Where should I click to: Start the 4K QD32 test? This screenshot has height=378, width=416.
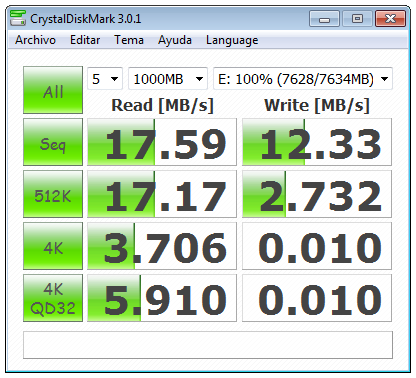(53, 298)
